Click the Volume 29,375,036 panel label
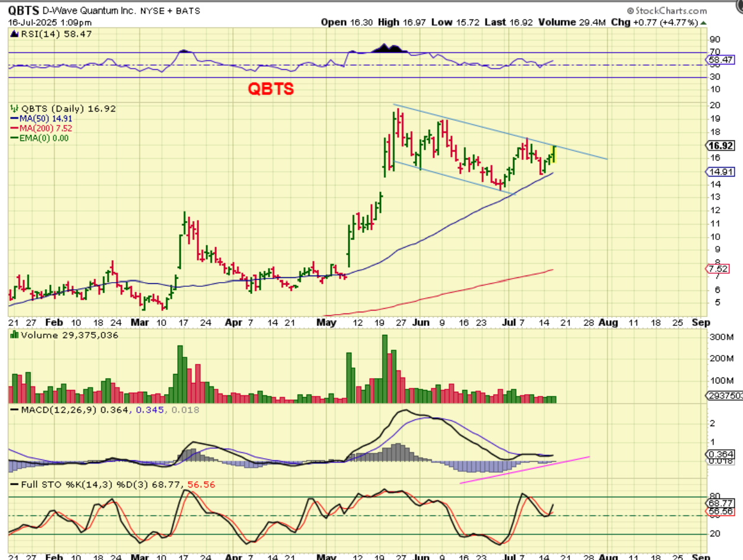Screen dimensions: 743x560 pyautogui.click(x=64, y=335)
